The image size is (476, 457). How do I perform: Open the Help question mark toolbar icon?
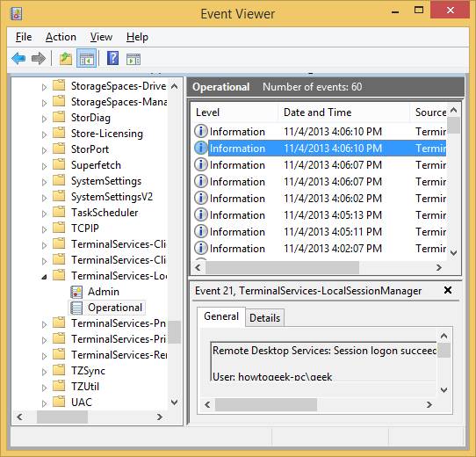(x=112, y=58)
